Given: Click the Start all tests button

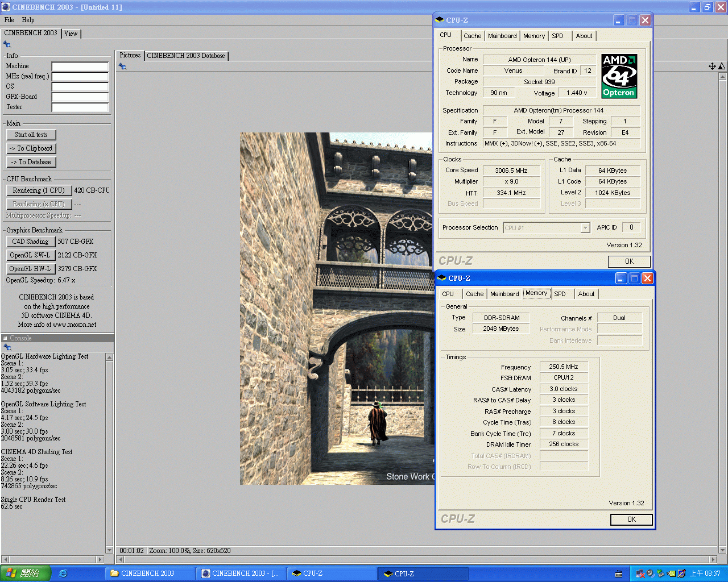Looking at the screenshot, I should (31, 135).
